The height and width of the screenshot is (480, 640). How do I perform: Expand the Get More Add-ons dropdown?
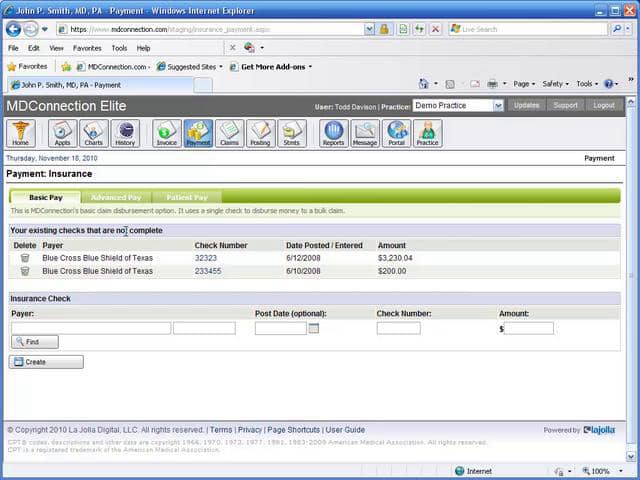(x=310, y=67)
